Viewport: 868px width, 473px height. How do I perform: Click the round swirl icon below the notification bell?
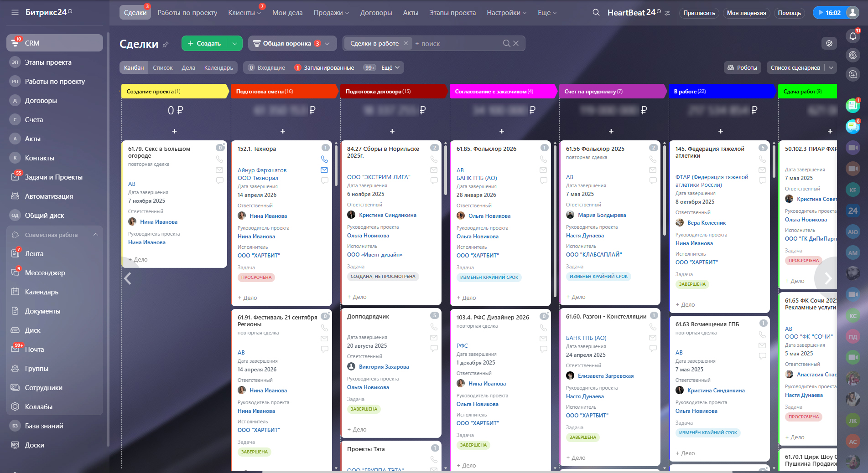[x=852, y=55]
